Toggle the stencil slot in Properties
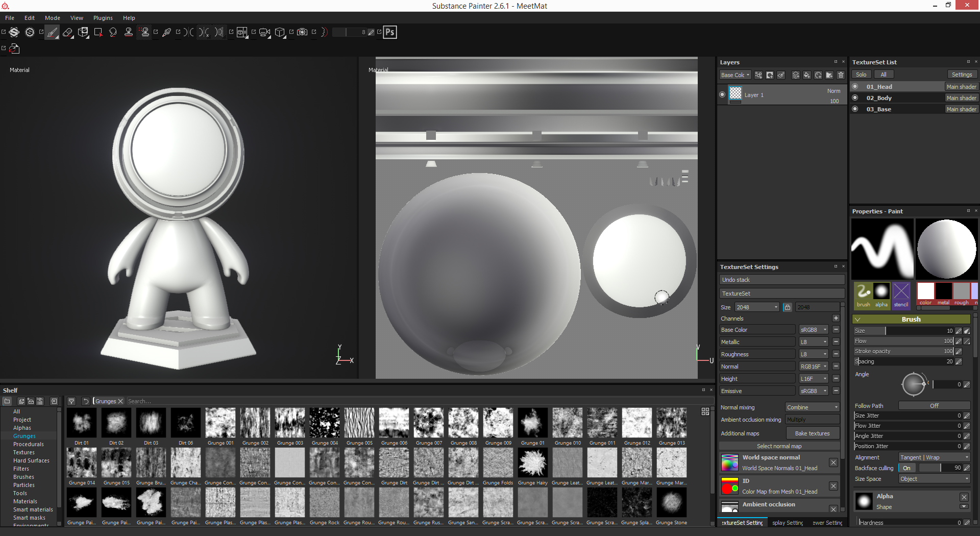 tap(901, 295)
